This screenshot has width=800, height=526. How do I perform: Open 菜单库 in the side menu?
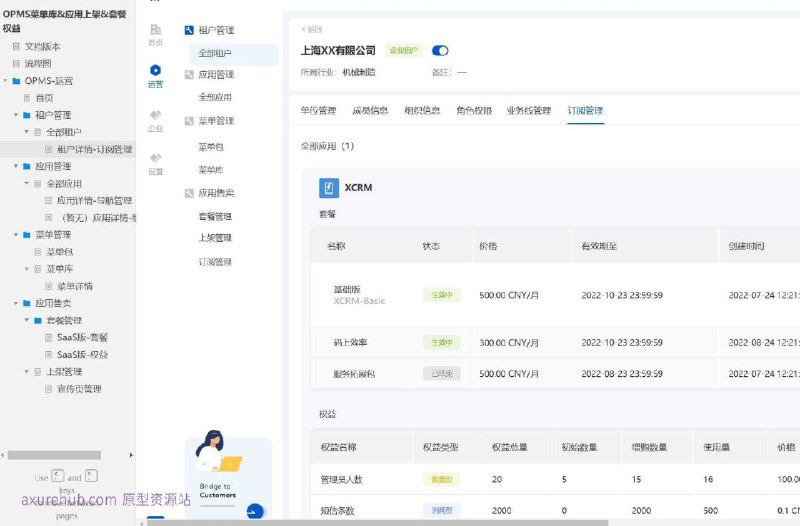pyautogui.click(x=211, y=169)
